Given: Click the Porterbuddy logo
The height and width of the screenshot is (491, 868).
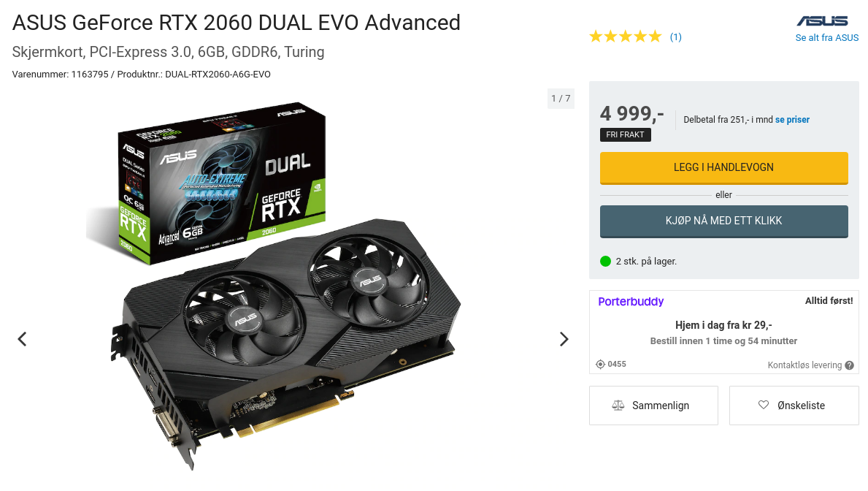Looking at the screenshot, I should [x=631, y=302].
